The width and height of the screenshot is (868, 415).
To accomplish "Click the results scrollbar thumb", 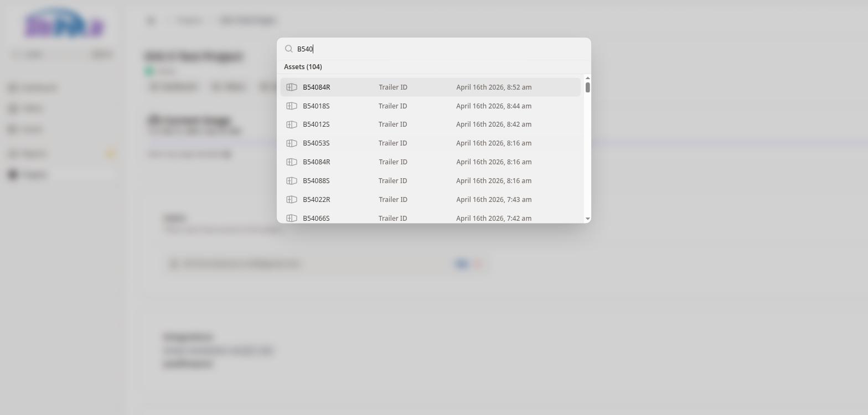I will click(x=587, y=87).
